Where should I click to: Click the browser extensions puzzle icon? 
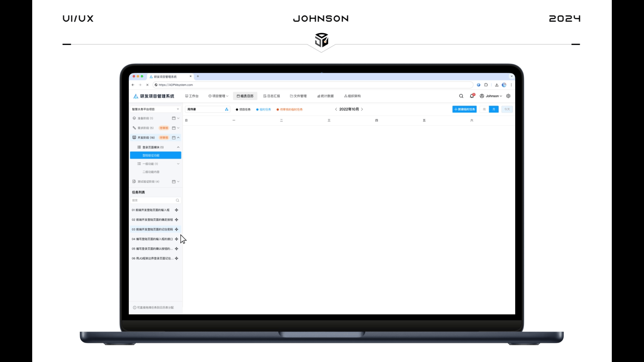(486, 85)
